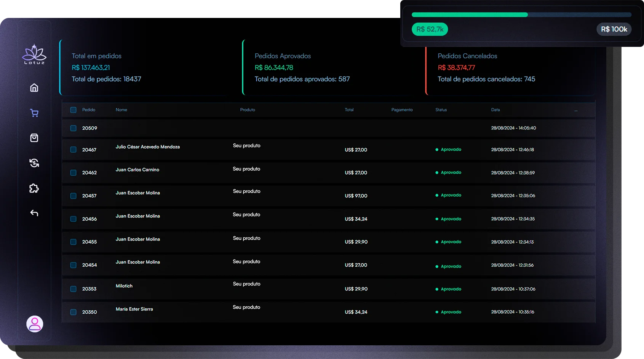Check the box for order 20467
This screenshot has width=644, height=359.
pyautogui.click(x=74, y=150)
